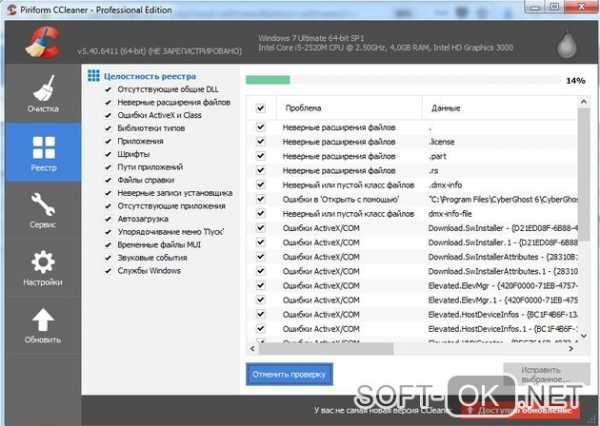Click the Целостность реестра grid icon
This screenshot has width=600, height=426.
coord(93,76)
